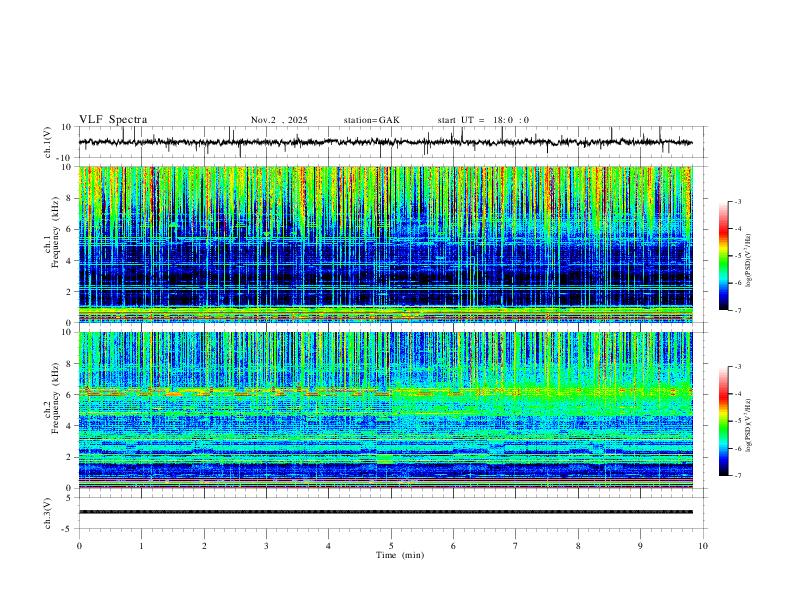
Task: Click the "-3" tick on ch.1 colorbar
Action: (738, 201)
